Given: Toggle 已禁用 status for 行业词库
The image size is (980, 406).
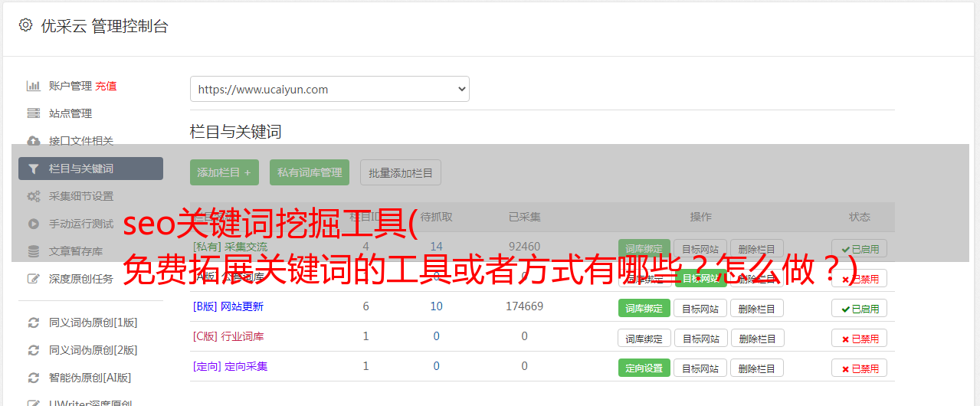Looking at the screenshot, I should [860, 339].
